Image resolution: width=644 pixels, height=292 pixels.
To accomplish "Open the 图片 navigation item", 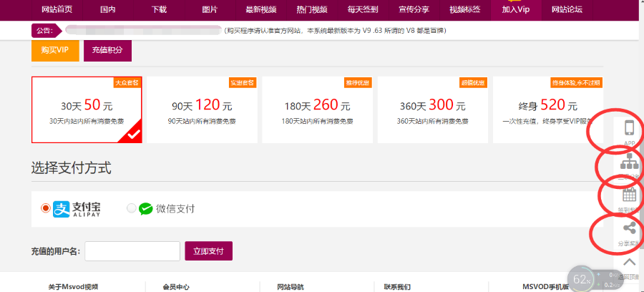I will (x=210, y=10).
